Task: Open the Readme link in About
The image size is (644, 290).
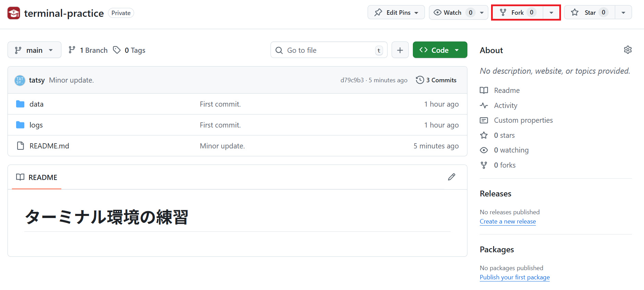Action: pos(507,90)
